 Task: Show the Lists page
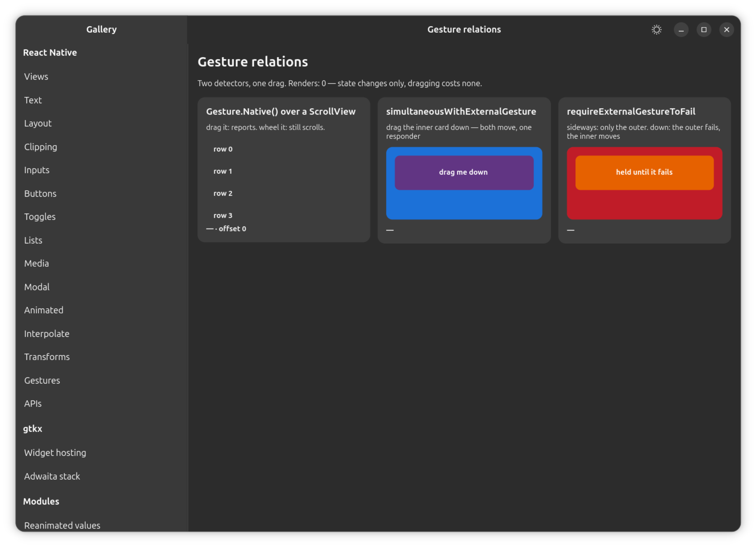coord(101,240)
